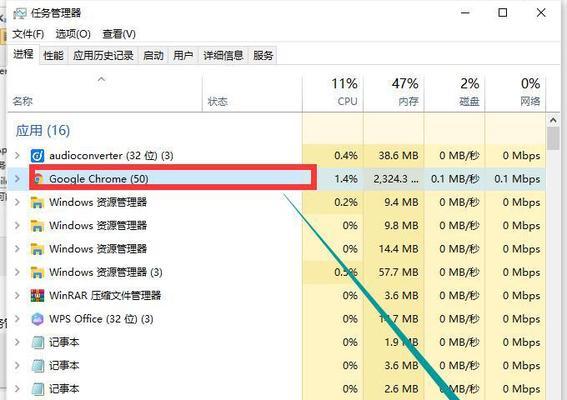Click Chrome's 2,324.3 memory value

pos(396,179)
